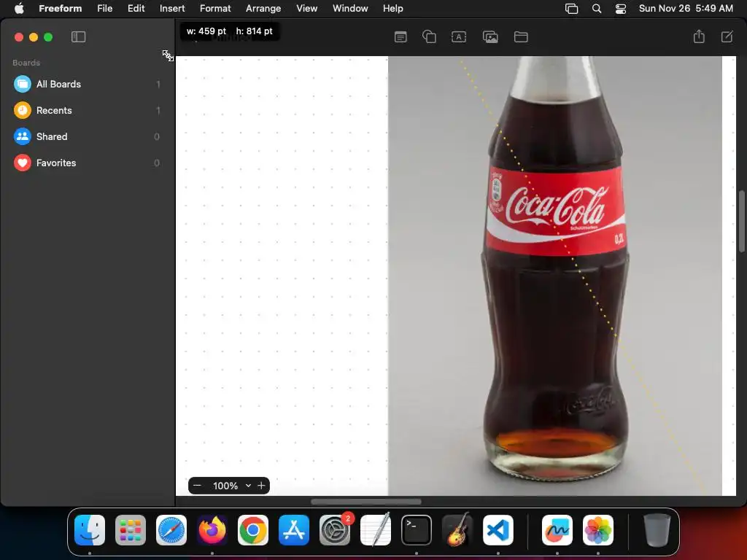Click the All Boards blue icon

point(23,85)
